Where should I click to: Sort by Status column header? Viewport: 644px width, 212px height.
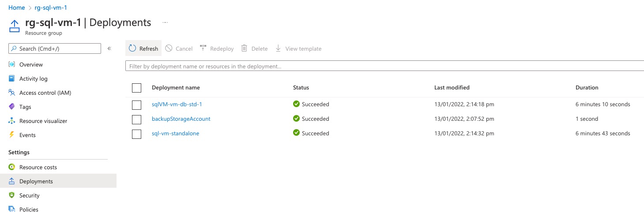click(301, 88)
